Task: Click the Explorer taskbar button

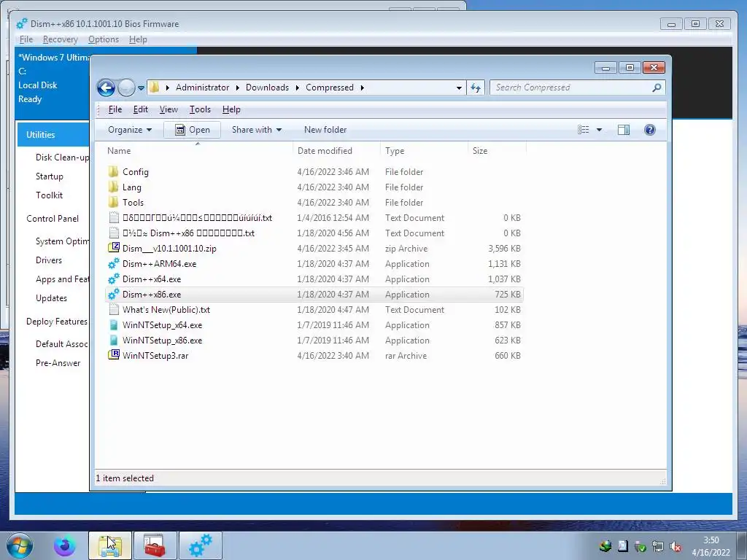Action: pyautogui.click(x=110, y=545)
